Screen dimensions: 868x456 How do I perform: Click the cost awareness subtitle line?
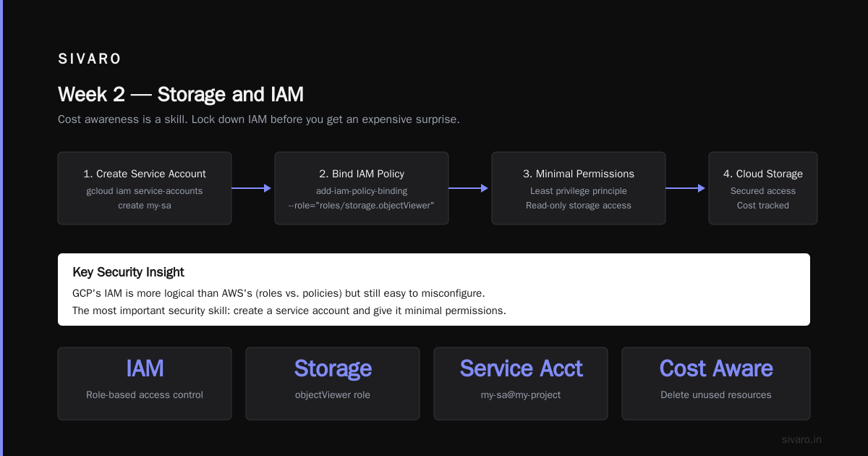(x=259, y=119)
